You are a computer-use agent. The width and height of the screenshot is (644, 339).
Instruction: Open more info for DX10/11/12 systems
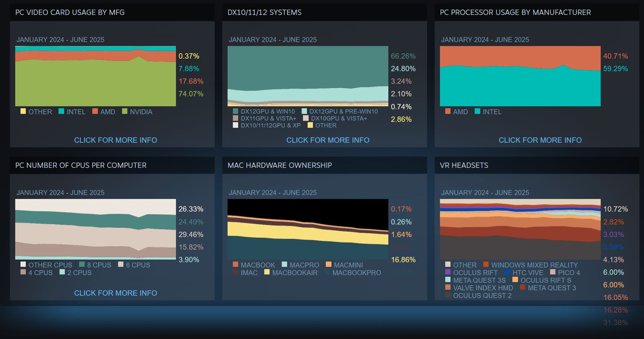point(328,140)
